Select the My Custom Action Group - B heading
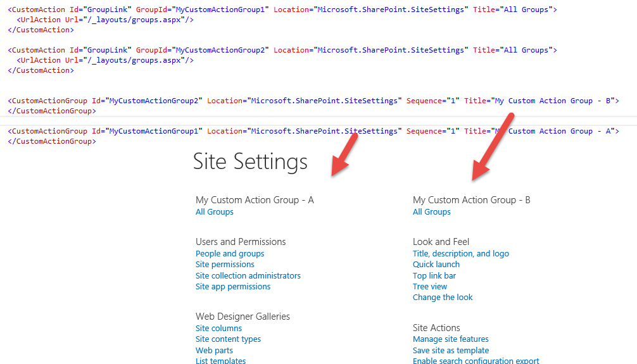This screenshot has height=364, width=637. 472,200
